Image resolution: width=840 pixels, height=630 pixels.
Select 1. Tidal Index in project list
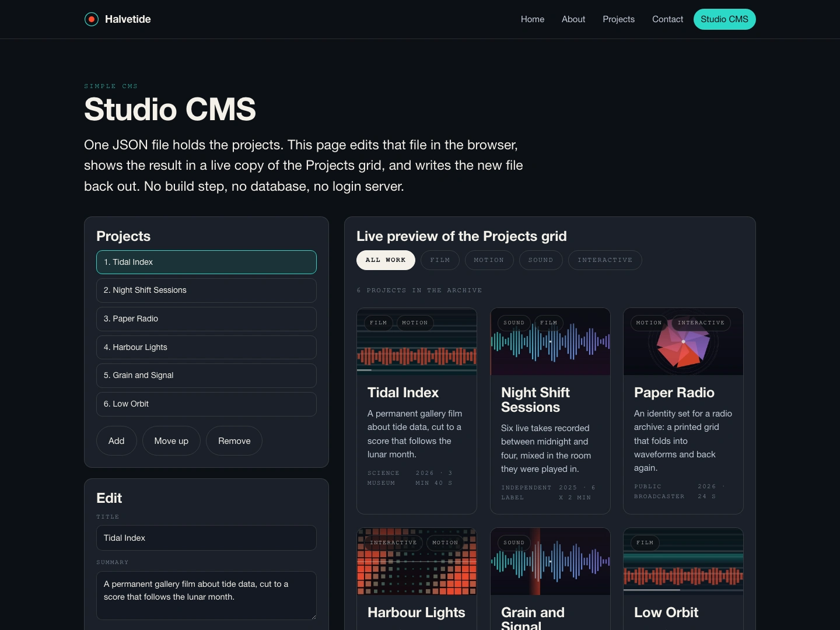point(206,262)
